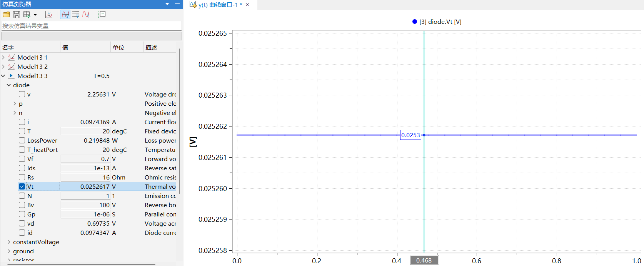Expand the n pin node

click(15, 113)
